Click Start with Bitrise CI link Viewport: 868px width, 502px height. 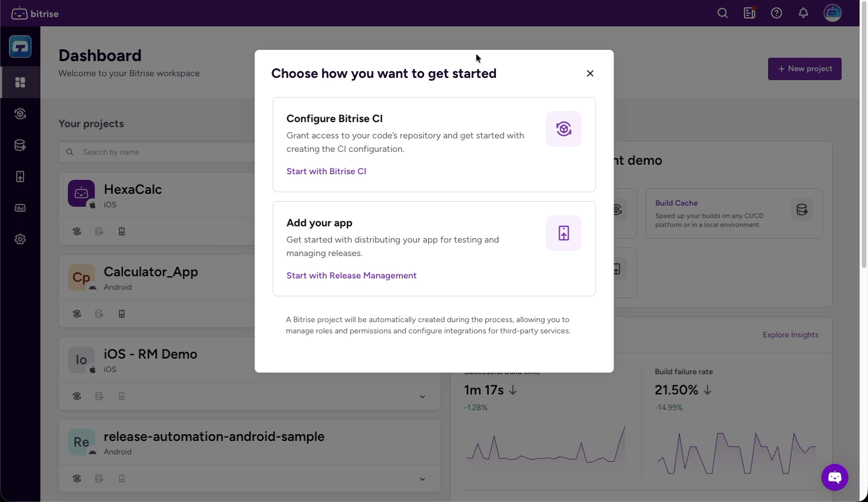(x=326, y=171)
